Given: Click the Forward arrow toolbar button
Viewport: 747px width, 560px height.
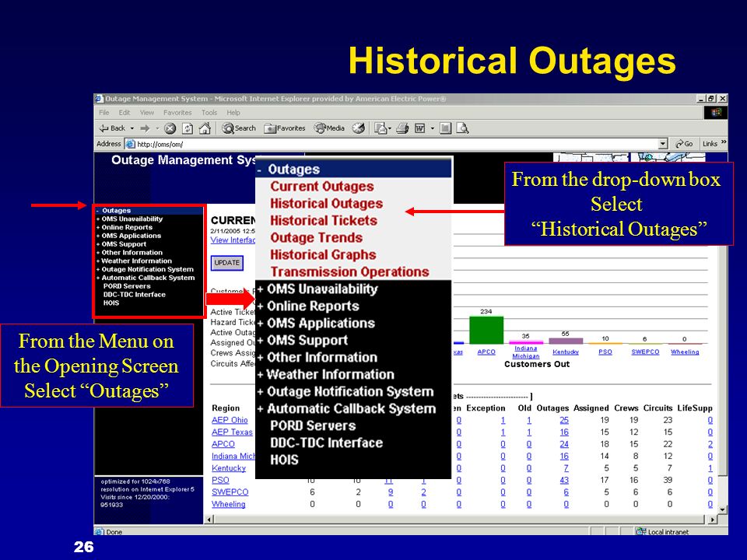Looking at the screenshot, I should 145,128.
